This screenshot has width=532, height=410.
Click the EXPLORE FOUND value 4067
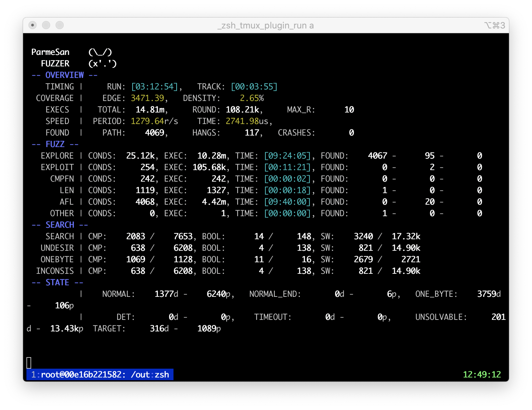(377, 156)
